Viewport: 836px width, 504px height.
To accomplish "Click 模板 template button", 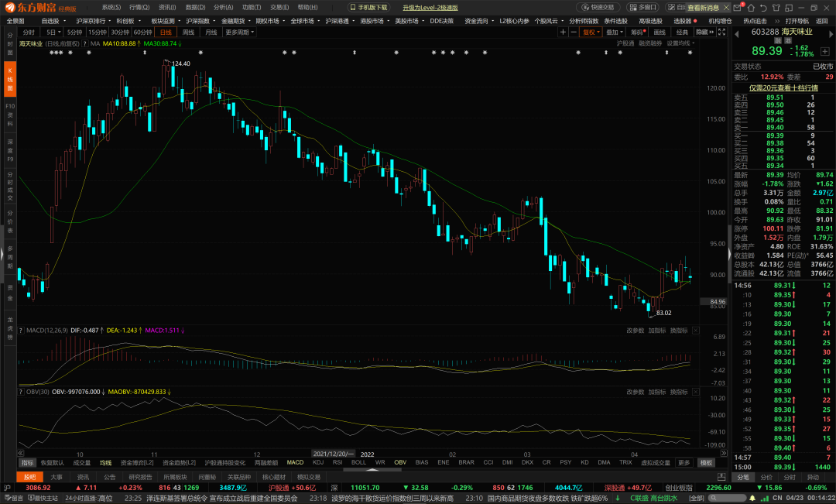I will 706,462.
